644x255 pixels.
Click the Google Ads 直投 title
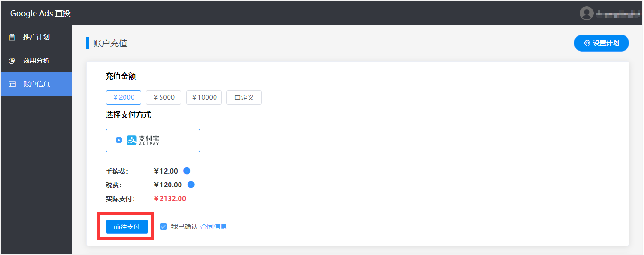click(x=40, y=13)
